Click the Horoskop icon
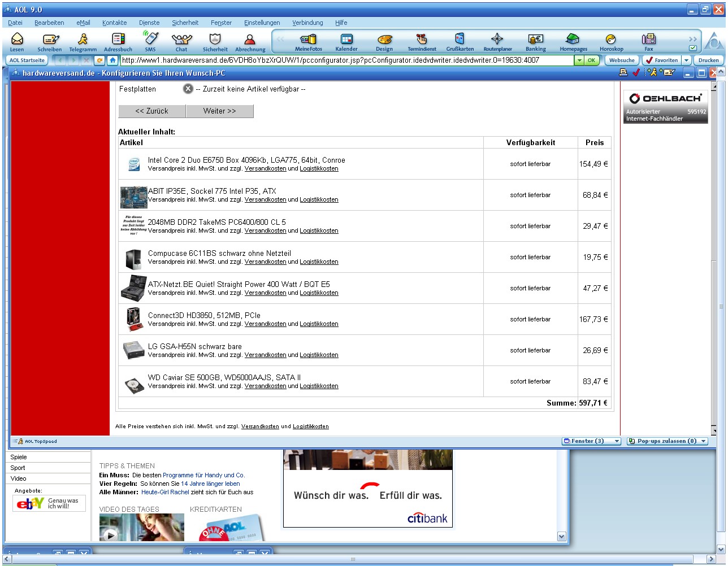The height and width of the screenshot is (566, 728). [612, 42]
